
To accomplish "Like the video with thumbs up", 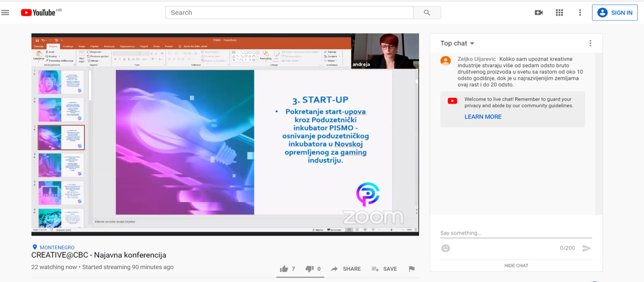I will pyautogui.click(x=284, y=269).
